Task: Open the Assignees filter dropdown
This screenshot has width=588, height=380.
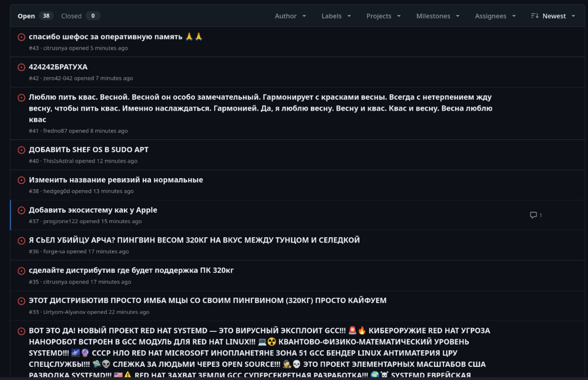Action: click(x=495, y=16)
